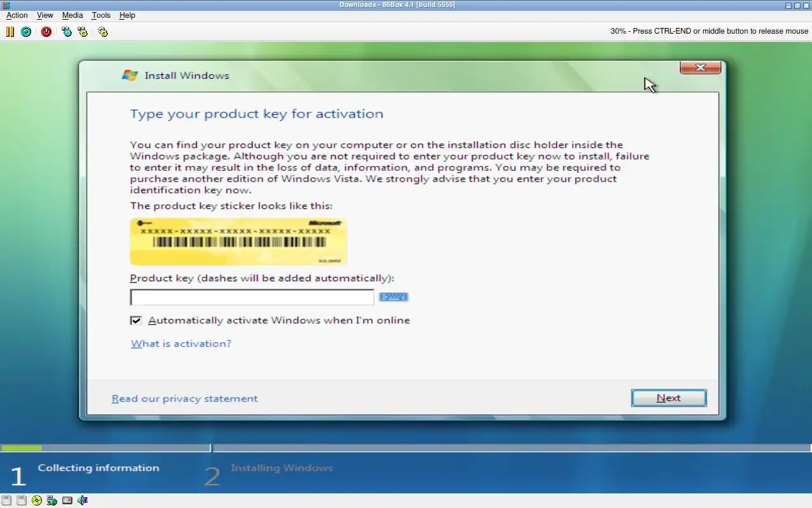Click the 'Press CTRL-END' mouse release status text
Image resolution: width=812 pixels, height=508 pixels.
pos(709,31)
